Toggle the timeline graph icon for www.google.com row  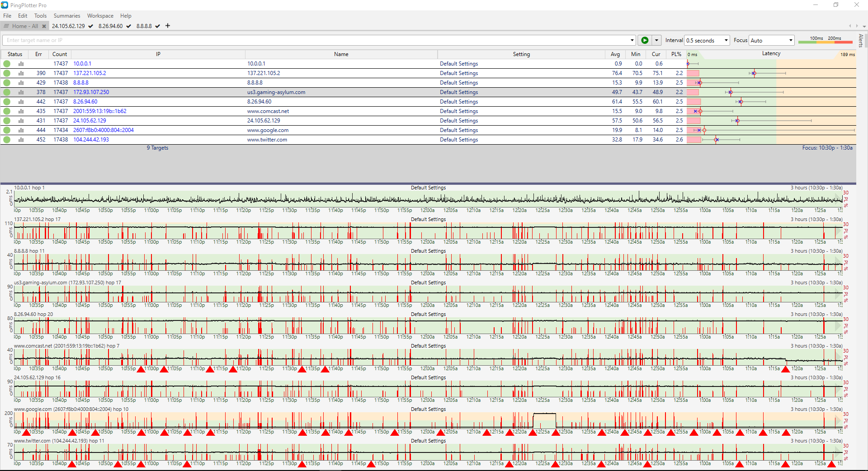(21, 130)
